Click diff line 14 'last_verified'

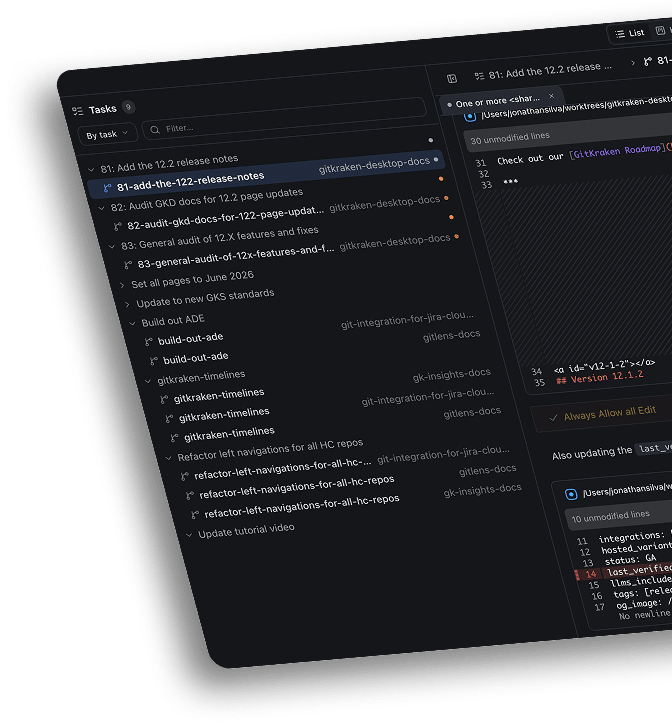pyautogui.click(x=639, y=570)
